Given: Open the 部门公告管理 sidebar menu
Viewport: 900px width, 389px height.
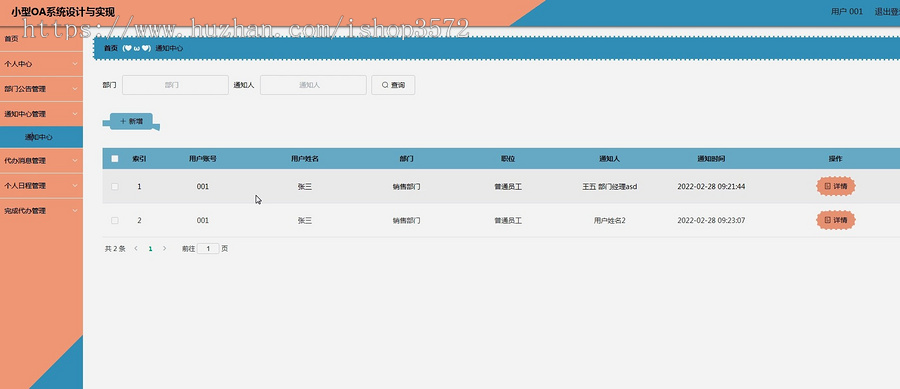Looking at the screenshot, I should pos(41,89).
